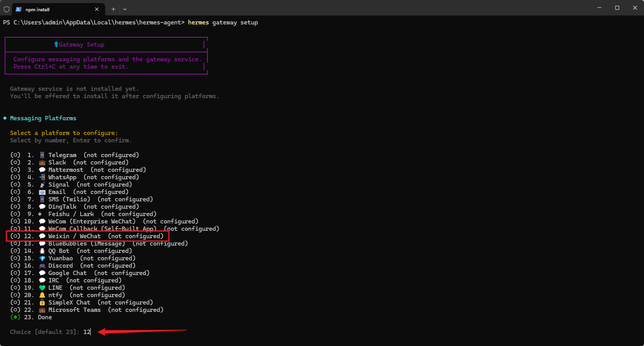
Task: Expand the new tab profile dropdown chevron
Action: point(125,9)
